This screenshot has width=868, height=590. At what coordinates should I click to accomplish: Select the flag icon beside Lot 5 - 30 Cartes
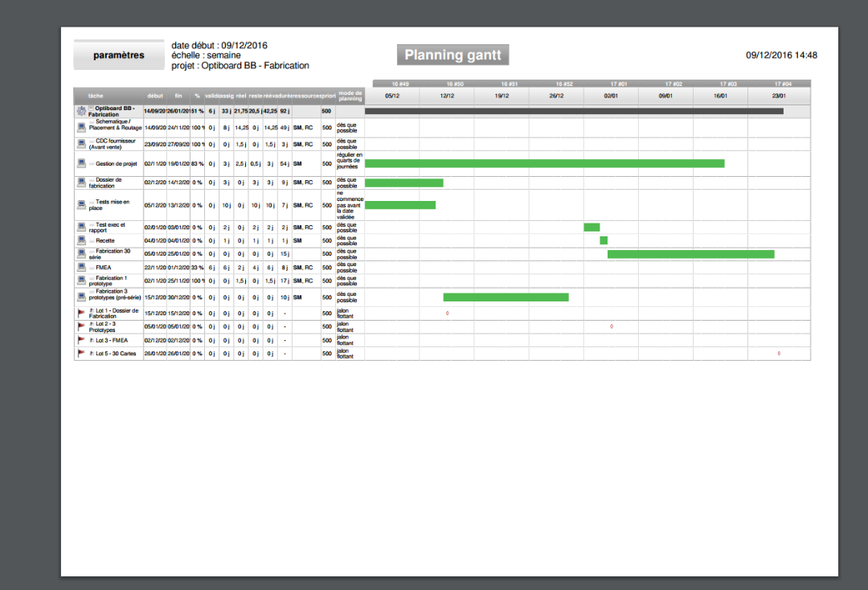[81, 354]
